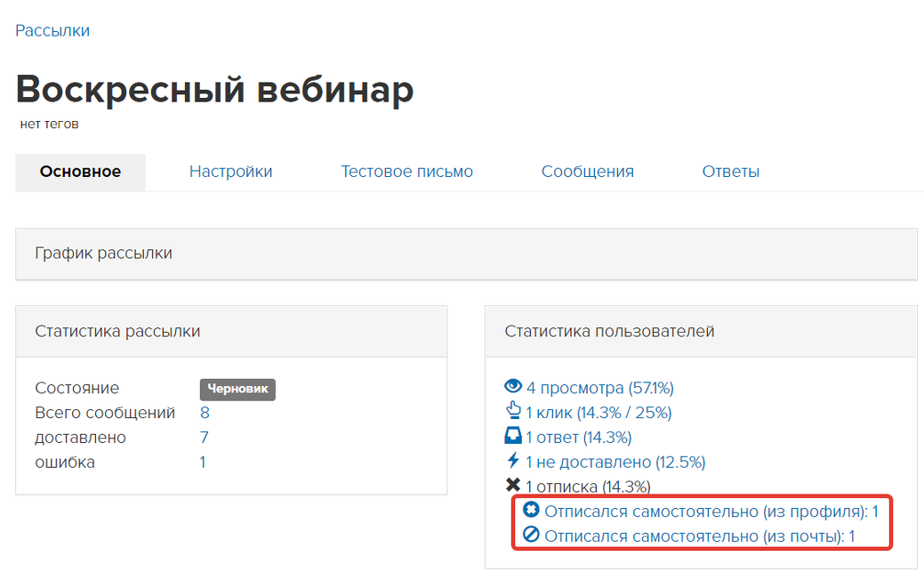Open Отписался самостоятельно (из почты): 1 link
The height and width of the screenshot is (580, 924).
(x=700, y=536)
